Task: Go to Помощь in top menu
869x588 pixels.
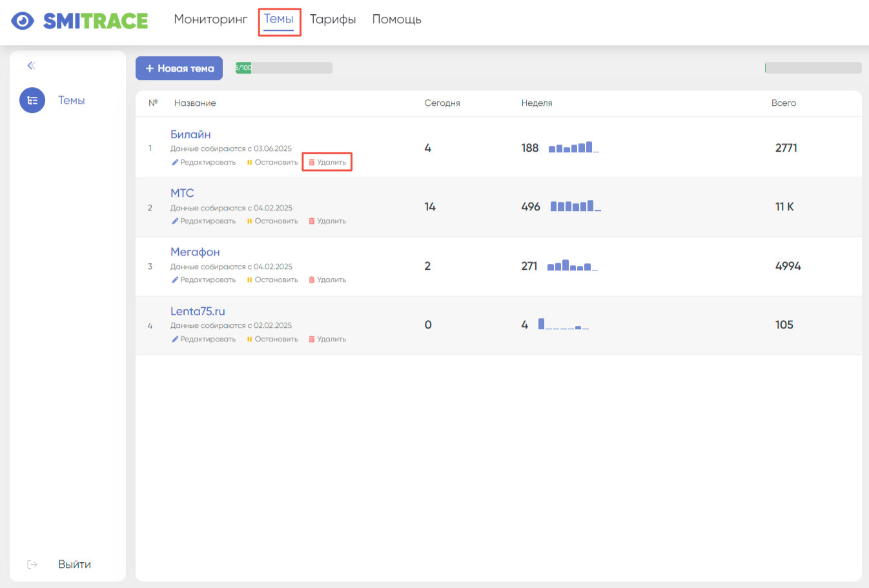Action: [396, 19]
